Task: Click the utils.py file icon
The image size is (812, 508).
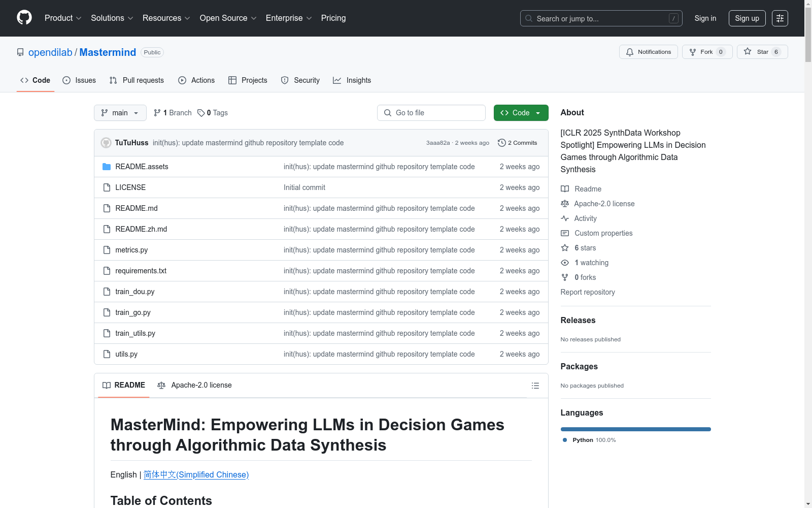Action: coord(107,354)
